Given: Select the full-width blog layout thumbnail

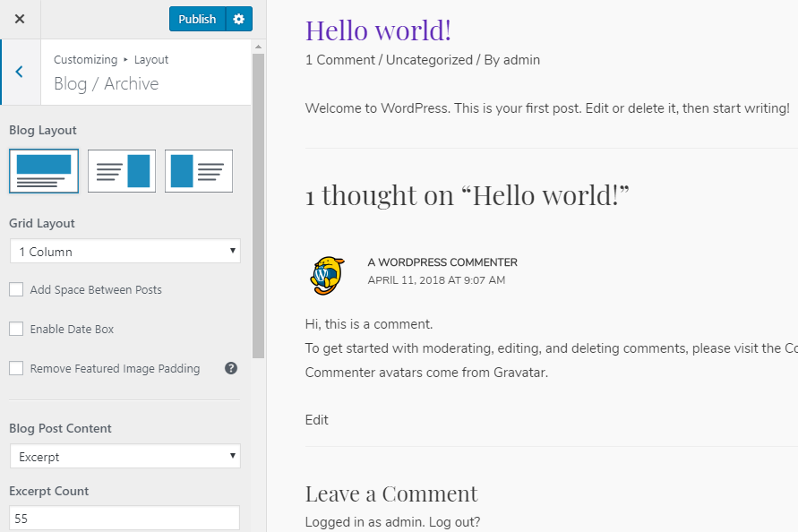Looking at the screenshot, I should (x=44, y=171).
